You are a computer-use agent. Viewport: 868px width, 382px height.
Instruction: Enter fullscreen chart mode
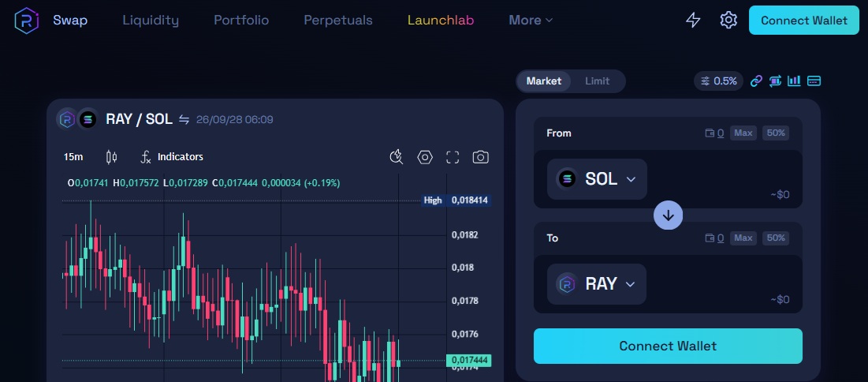click(453, 157)
